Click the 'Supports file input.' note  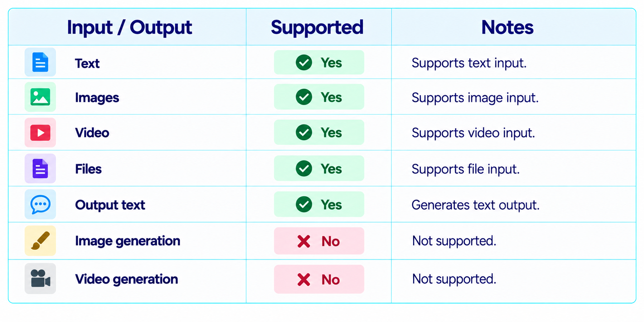tap(466, 169)
